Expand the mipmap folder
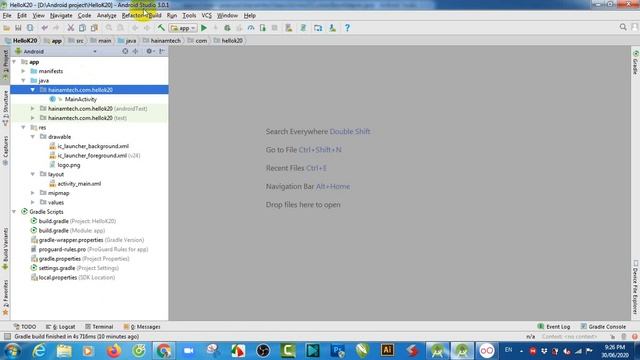Screen dimensions: 640x360 tap(33, 193)
